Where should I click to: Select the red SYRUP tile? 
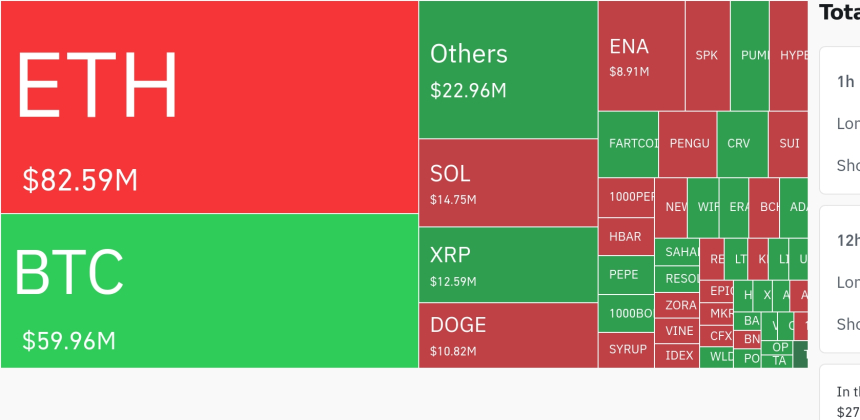coord(626,350)
